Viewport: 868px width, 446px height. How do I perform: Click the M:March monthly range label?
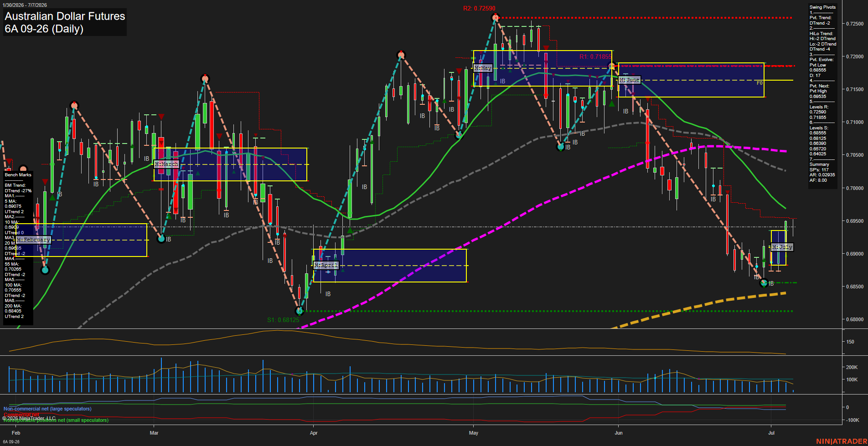(x=166, y=164)
